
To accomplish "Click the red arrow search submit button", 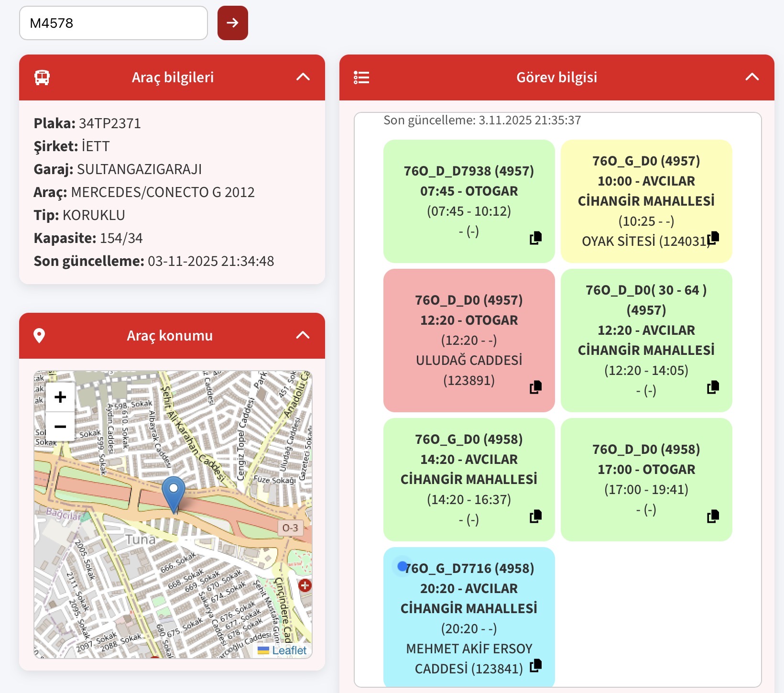I will (232, 23).
